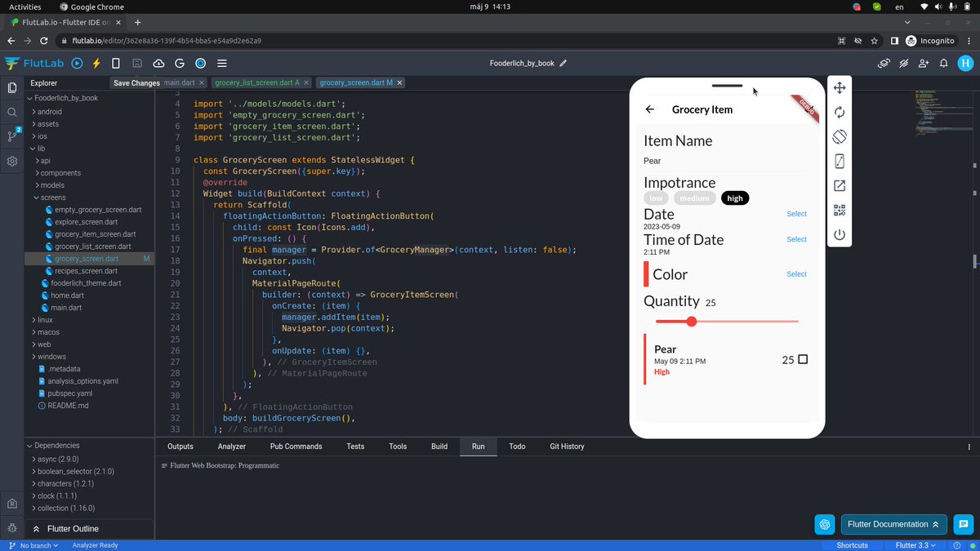980x551 pixels.
Task: Rotate the emulator screen
Action: [x=840, y=137]
